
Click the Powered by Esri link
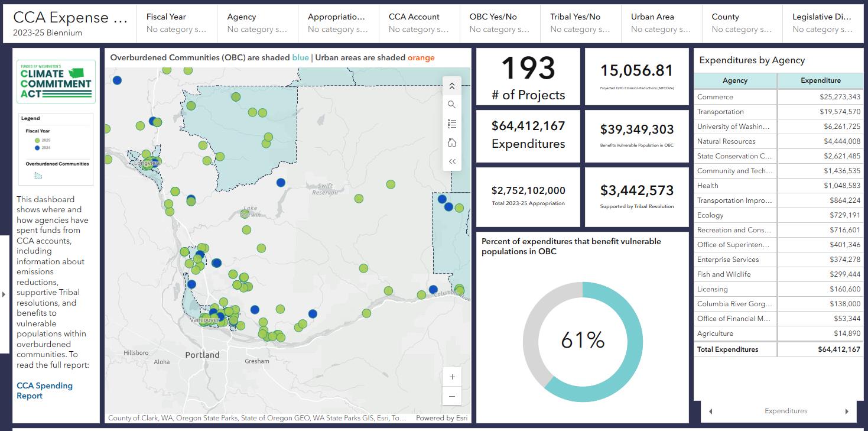[x=441, y=418]
